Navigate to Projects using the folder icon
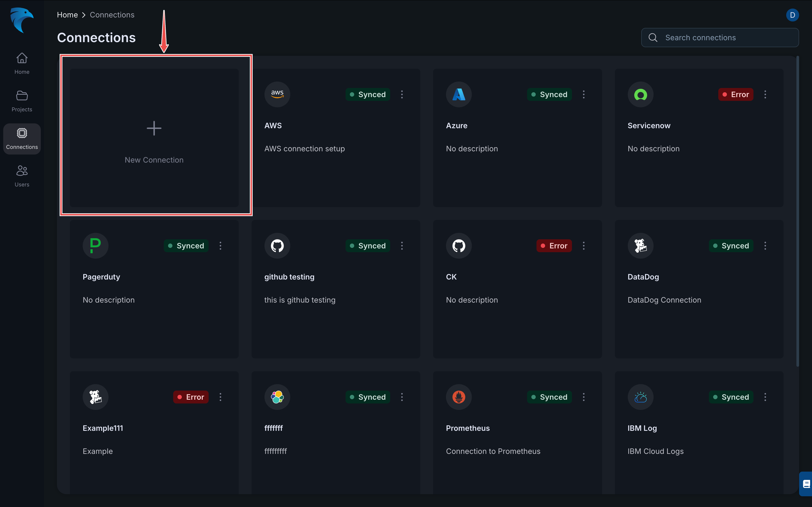 [x=21, y=101]
